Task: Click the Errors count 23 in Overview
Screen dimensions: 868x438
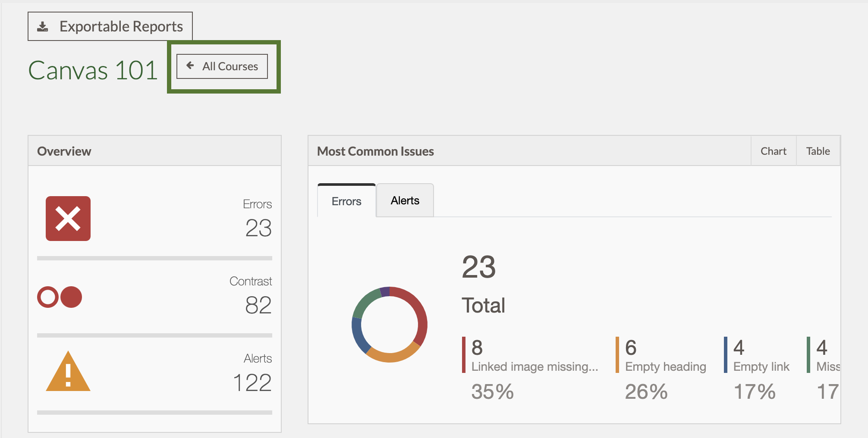Action: click(258, 228)
